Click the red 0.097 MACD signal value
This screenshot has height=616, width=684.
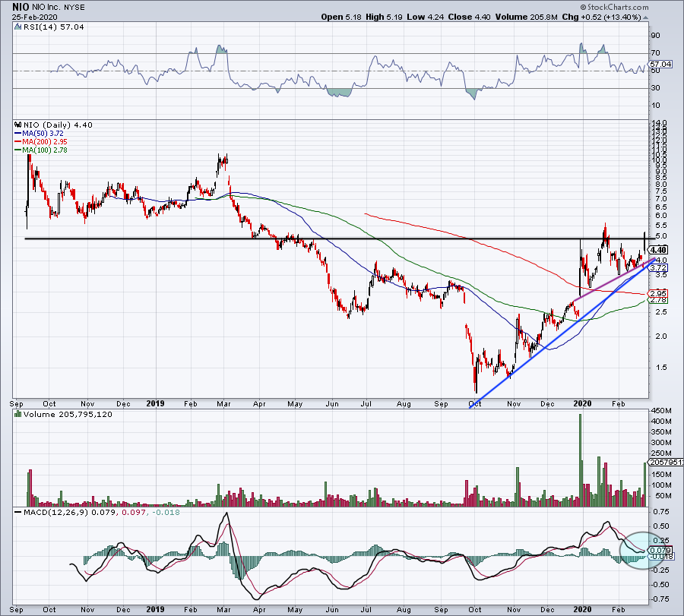(132, 512)
